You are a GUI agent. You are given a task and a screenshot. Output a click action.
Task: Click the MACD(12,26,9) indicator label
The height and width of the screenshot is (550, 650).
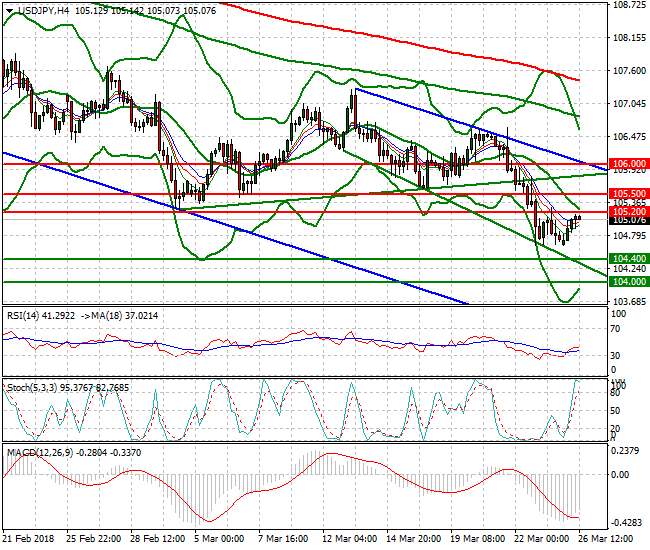pos(74,453)
